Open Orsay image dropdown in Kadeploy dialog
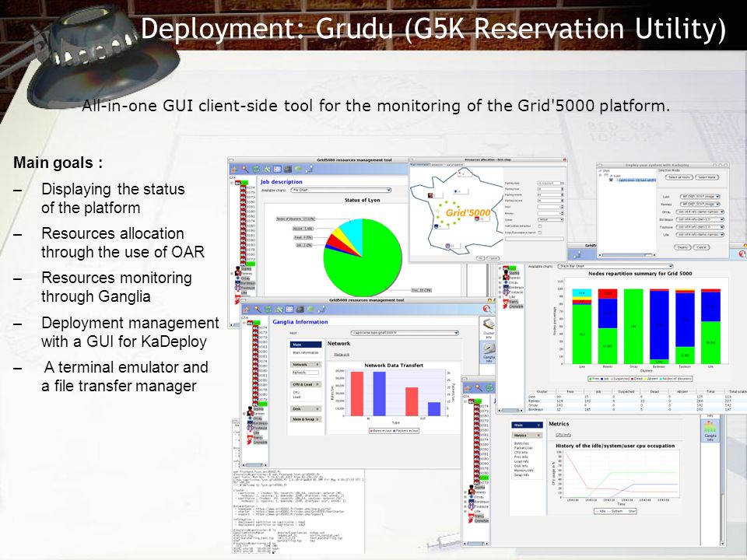Viewport: 747px width, 560px height. tap(700, 212)
